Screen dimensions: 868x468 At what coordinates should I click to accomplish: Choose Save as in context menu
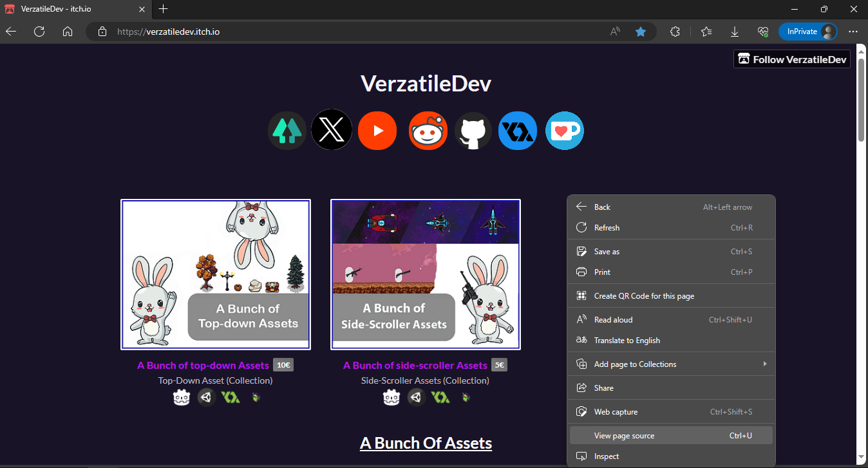[671, 252]
